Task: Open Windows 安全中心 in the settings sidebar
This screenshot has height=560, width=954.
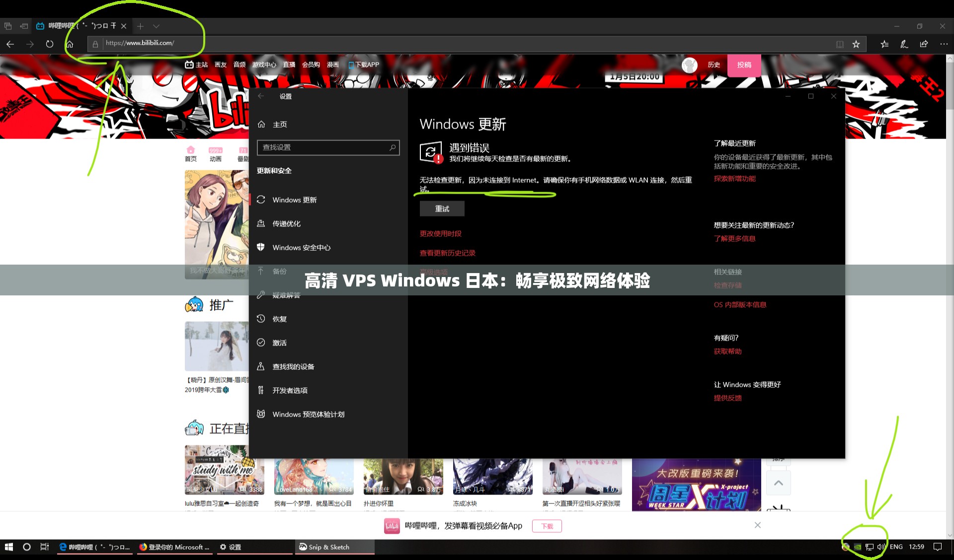Action: coord(301,247)
